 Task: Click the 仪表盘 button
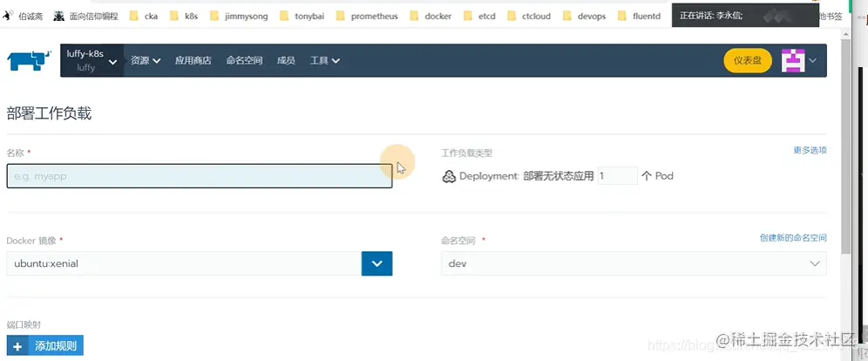(748, 60)
